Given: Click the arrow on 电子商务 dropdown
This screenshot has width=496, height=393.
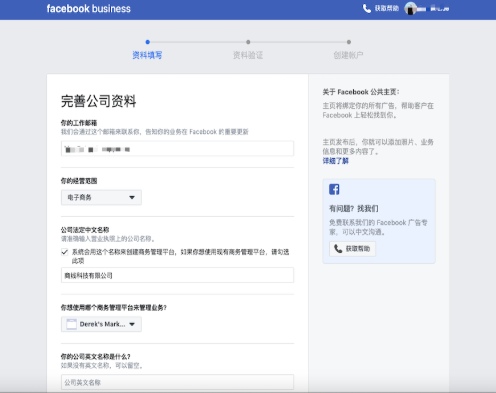Looking at the screenshot, I should [x=132, y=197].
